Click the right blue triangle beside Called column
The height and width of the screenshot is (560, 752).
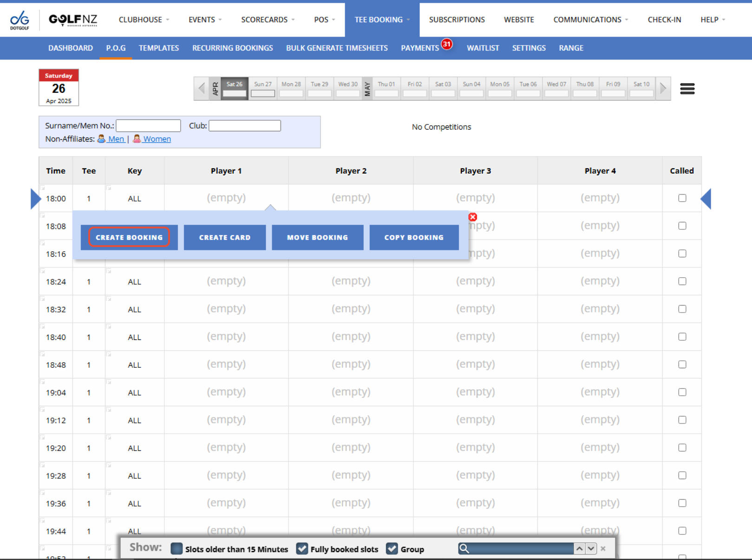click(x=706, y=199)
